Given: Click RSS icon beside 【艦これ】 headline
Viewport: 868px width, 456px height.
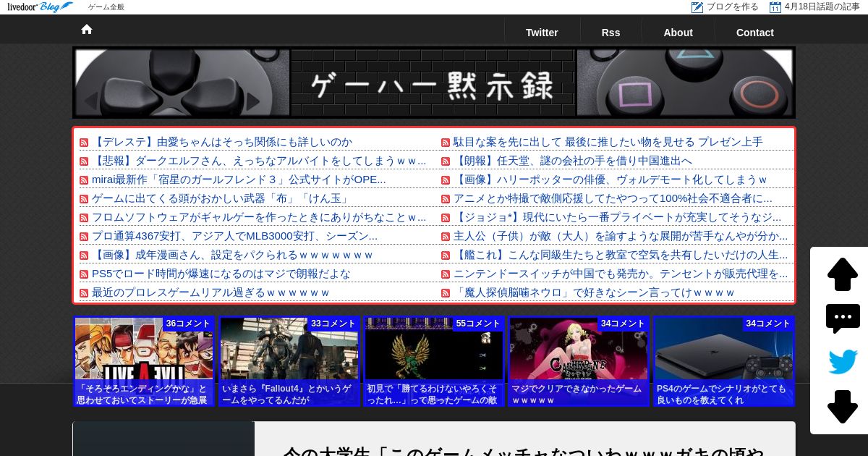Looking at the screenshot, I should coord(446,256).
